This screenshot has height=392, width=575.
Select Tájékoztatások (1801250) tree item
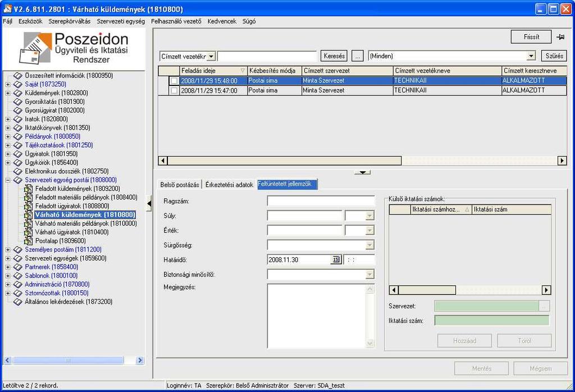58,145
